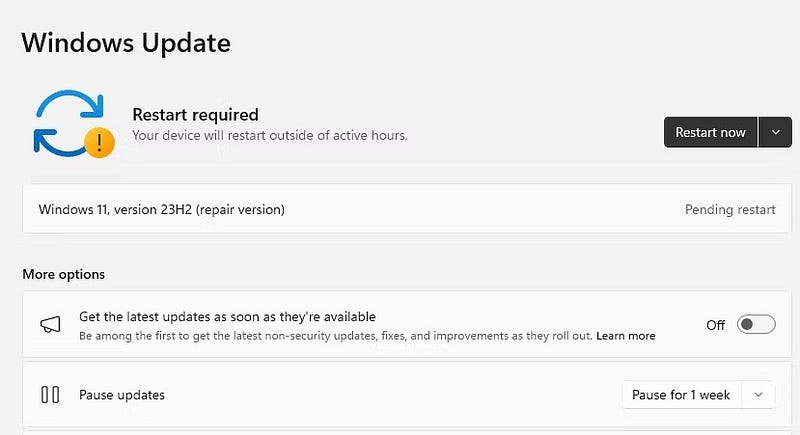
Task: Click the pause icon beside Pause updates
Action: coord(50,395)
